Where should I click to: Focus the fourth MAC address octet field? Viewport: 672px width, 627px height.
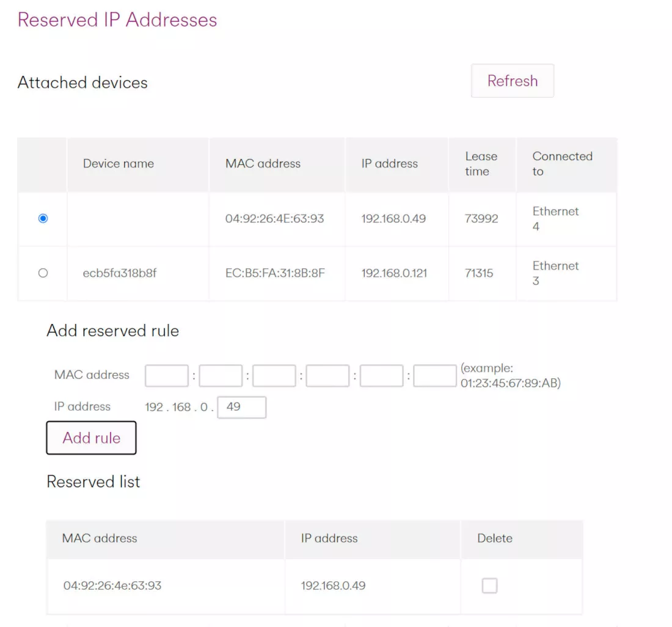[327, 376]
